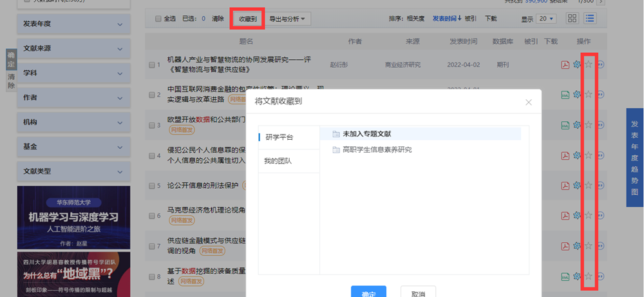Expand the 作者 filter panel

click(73, 98)
